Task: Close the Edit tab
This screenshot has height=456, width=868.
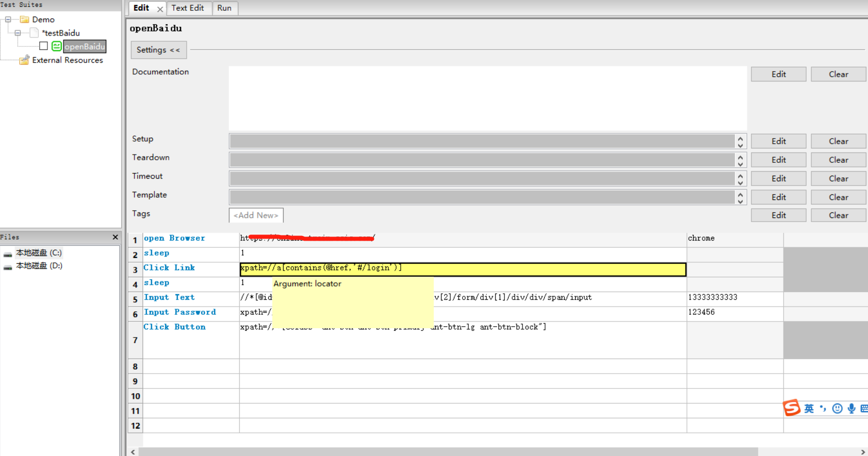Action: tap(160, 9)
